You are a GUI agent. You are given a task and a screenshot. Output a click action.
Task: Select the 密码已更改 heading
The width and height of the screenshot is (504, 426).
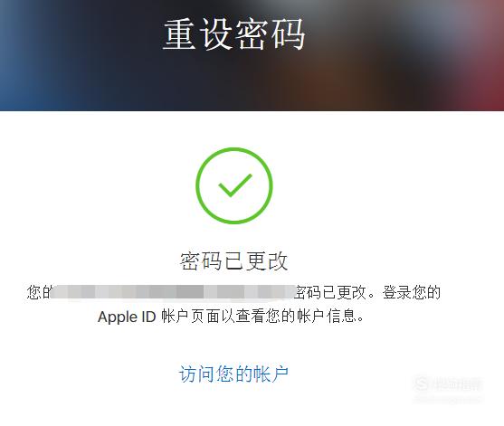point(233,260)
